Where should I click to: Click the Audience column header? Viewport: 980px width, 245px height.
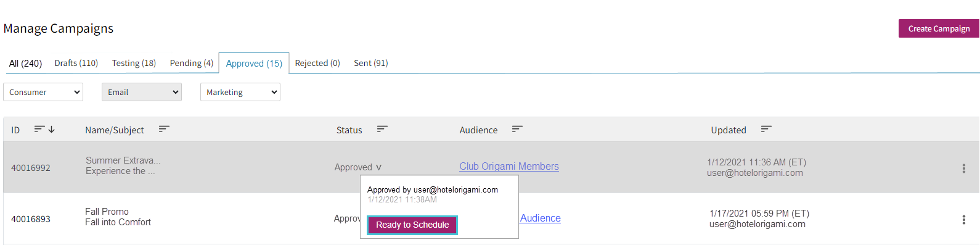[478, 130]
